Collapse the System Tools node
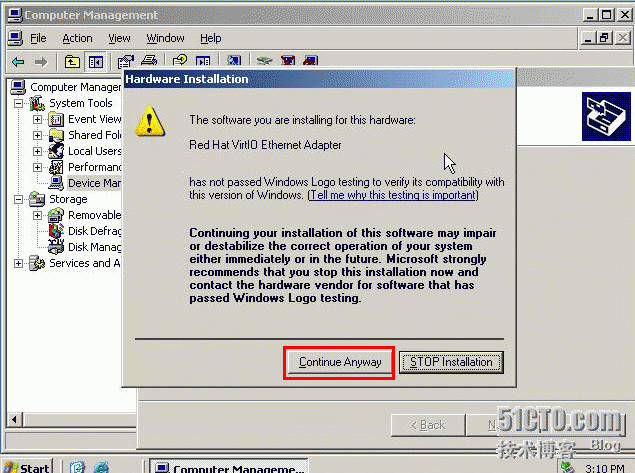The width and height of the screenshot is (635, 473). (x=18, y=104)
